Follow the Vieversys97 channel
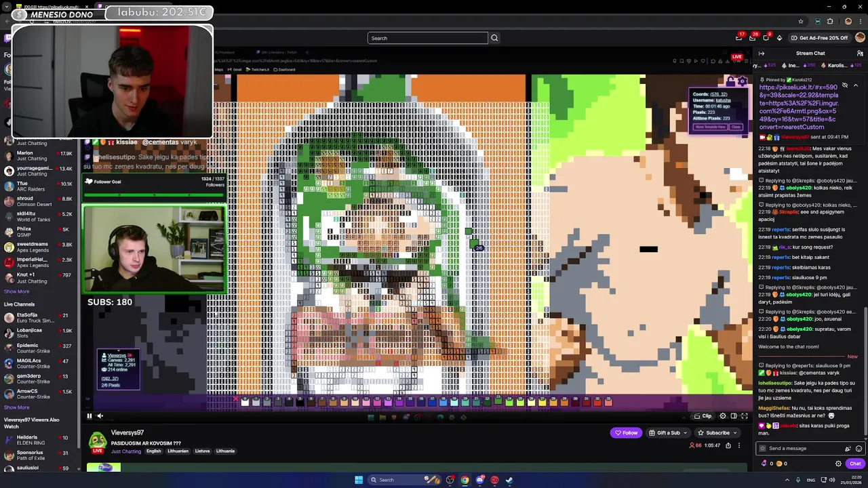The image size is (868, 488). coord(626,432)
